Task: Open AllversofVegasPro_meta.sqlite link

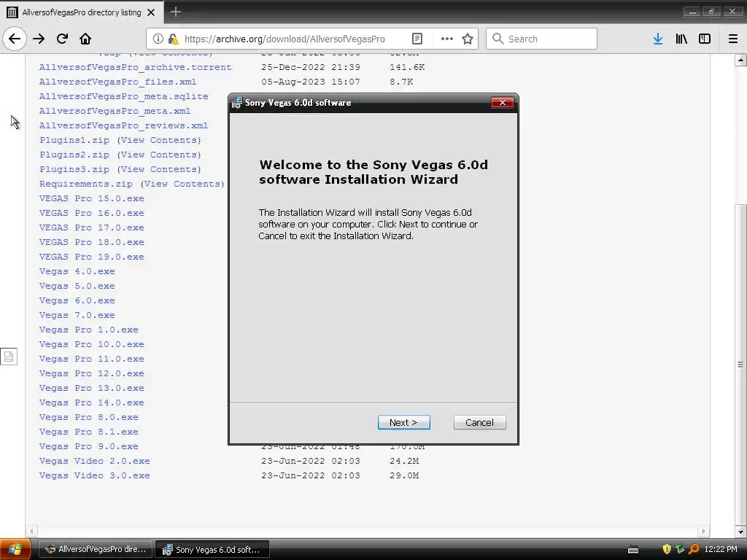Action: (x=123, y=96)
